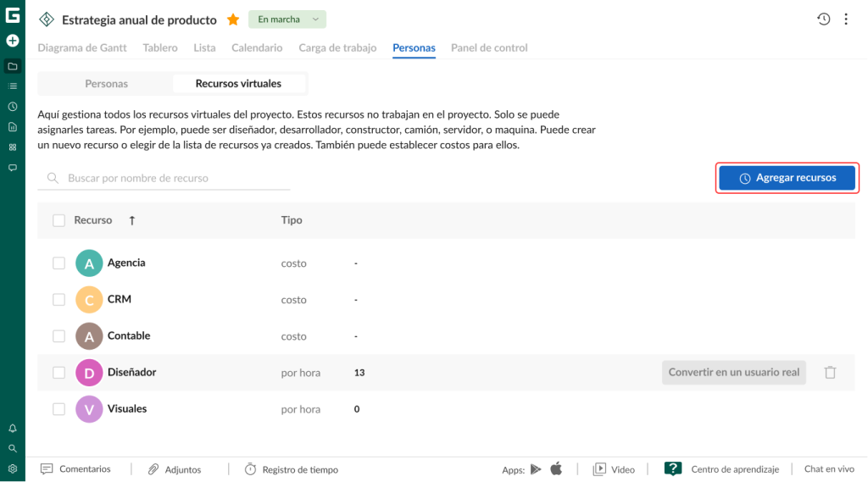
Task: Open the Panel de control tab
Action: coord(489,47)
